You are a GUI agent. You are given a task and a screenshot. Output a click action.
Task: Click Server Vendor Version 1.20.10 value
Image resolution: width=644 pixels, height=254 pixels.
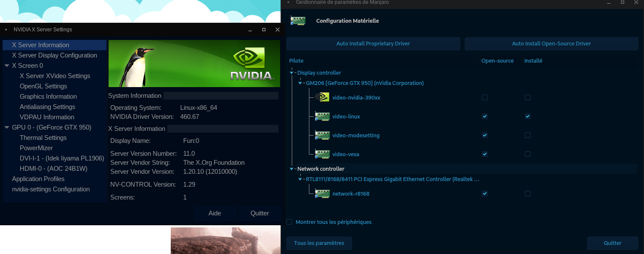click(x=210, y=172)
